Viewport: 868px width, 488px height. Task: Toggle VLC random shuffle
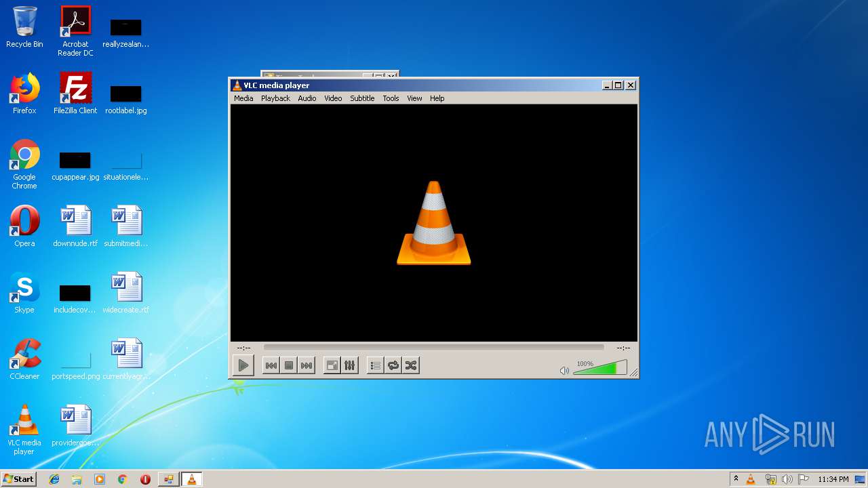coord(411,365)
